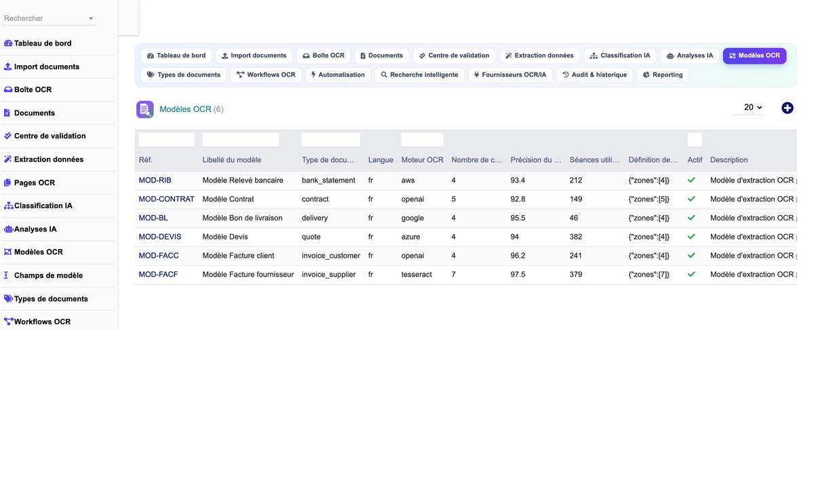Open the page size 20 dropdown

tap(748, 107)
